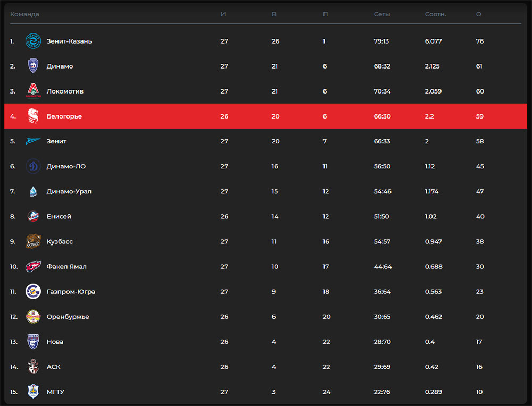Click the Динамо-Урал team logo

pyautogui.click(x=33, y=191)
